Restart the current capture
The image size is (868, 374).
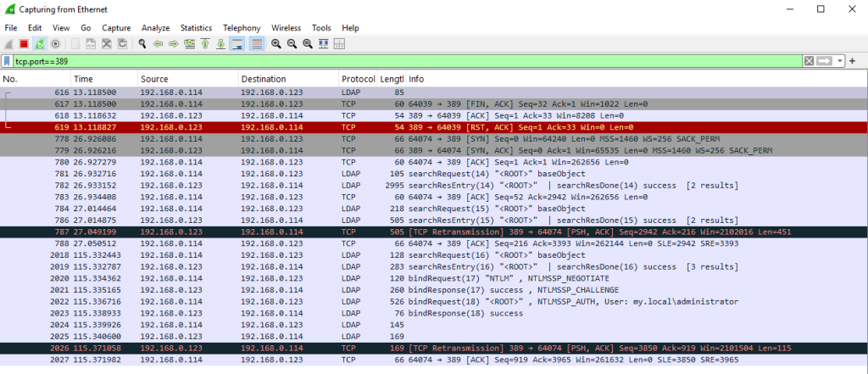tap(39, 43)
